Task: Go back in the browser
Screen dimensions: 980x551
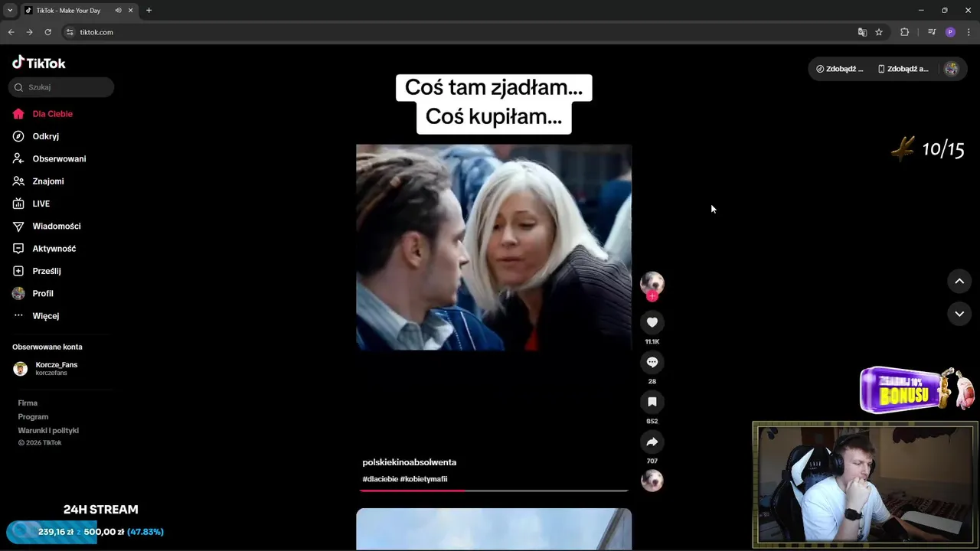Action: point(11,32)
